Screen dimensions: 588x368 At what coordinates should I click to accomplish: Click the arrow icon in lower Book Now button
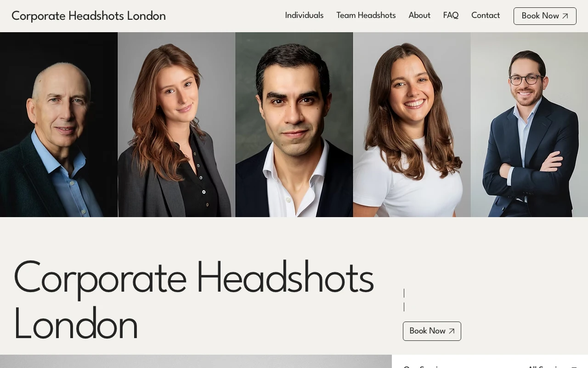pos(452,331)
